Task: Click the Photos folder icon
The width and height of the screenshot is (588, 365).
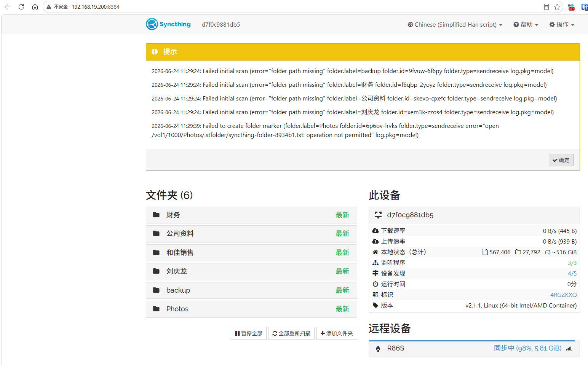Action: click(156, 309)
